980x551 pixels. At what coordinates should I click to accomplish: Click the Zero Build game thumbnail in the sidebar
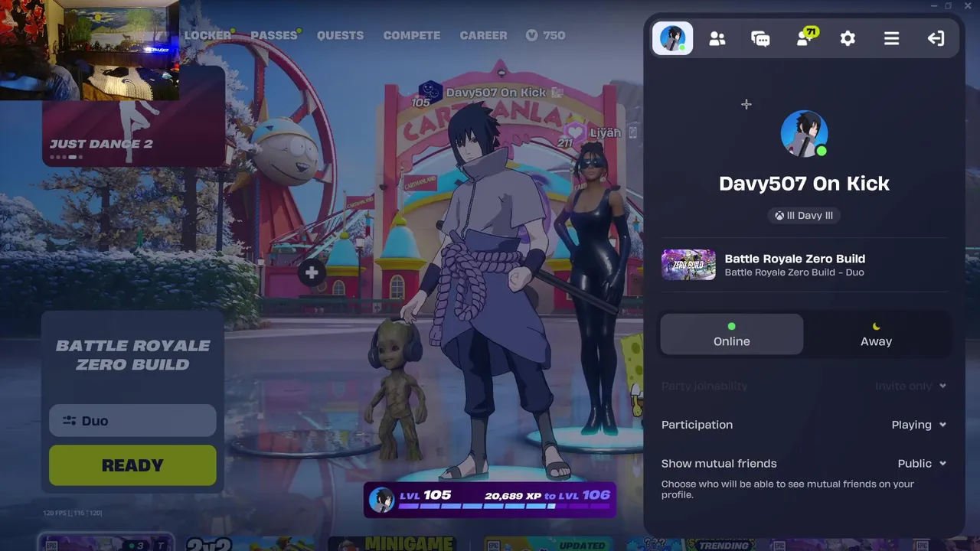[x=688, y=265]
